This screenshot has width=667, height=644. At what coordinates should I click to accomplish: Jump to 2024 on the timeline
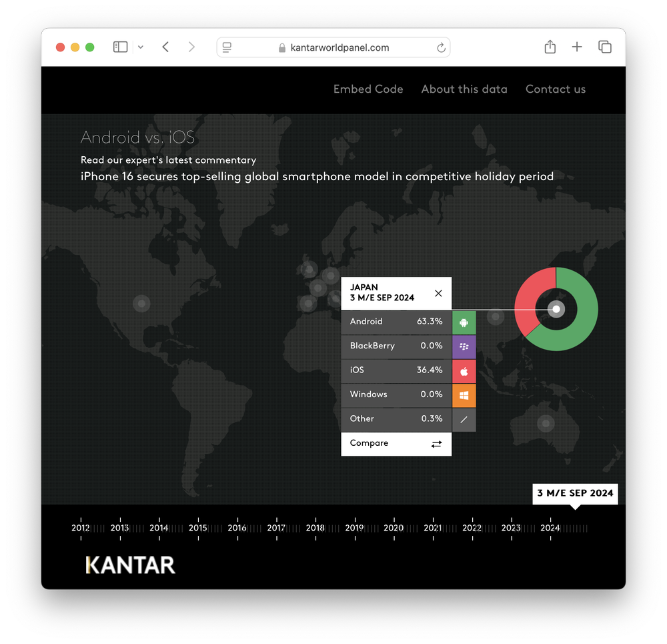(550, 528)
